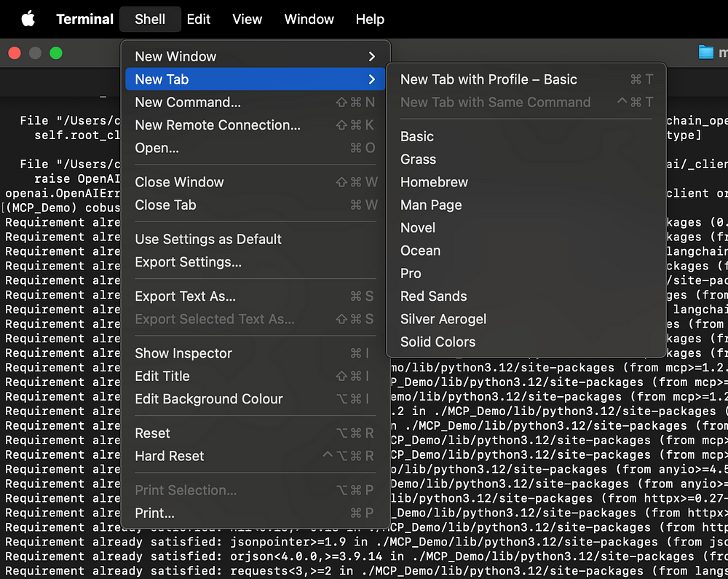Screen dimensions: 728x579
Task: Click Edit Background Colour menu item
Action: (209, 399)
